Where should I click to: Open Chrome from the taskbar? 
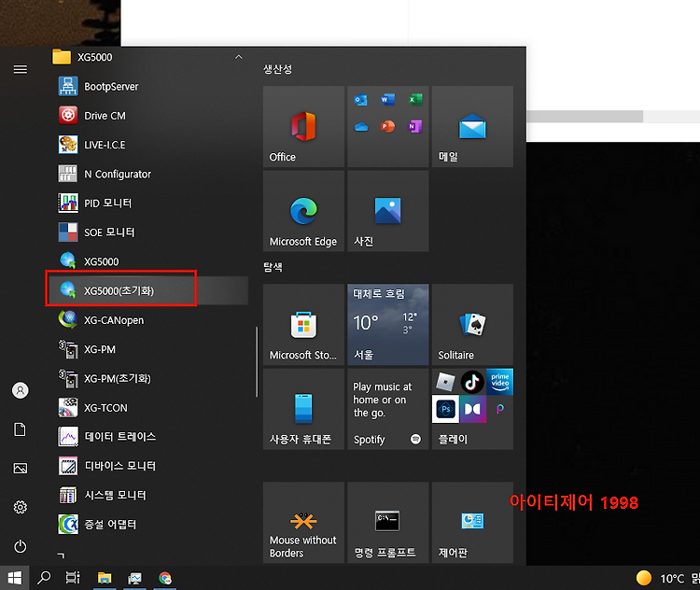click(164, 578)
